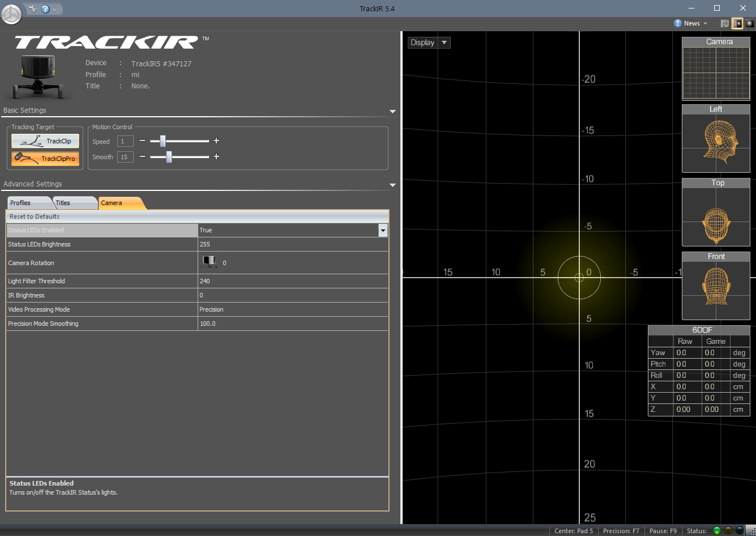Select TrackClipPro tracking target

45,158
